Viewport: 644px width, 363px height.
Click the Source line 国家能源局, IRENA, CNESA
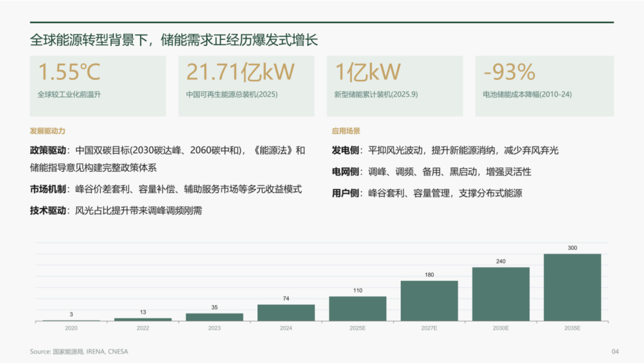pos(79,352)
